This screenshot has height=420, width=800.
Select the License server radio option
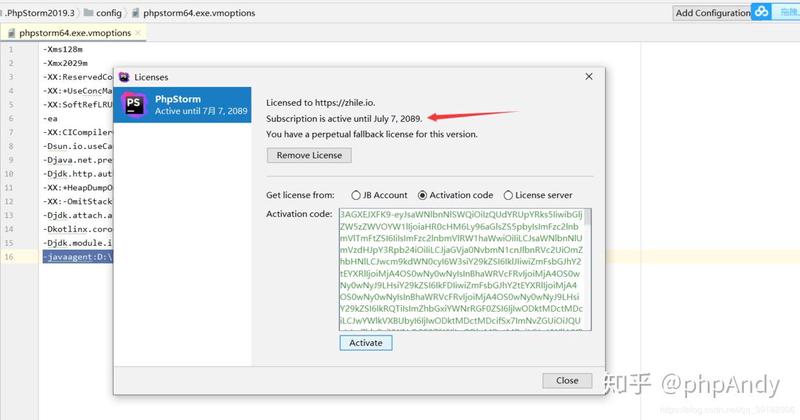pyautogui.click(x=508, y=195)
